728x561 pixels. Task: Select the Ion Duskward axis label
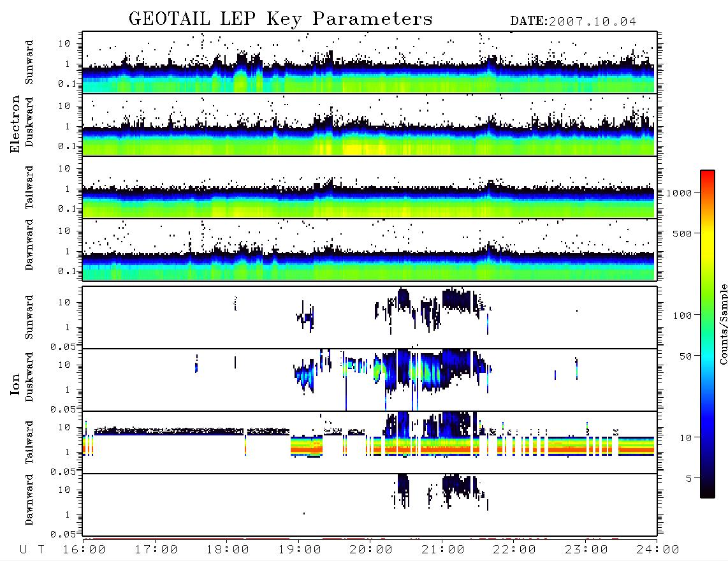pos(29,377)
